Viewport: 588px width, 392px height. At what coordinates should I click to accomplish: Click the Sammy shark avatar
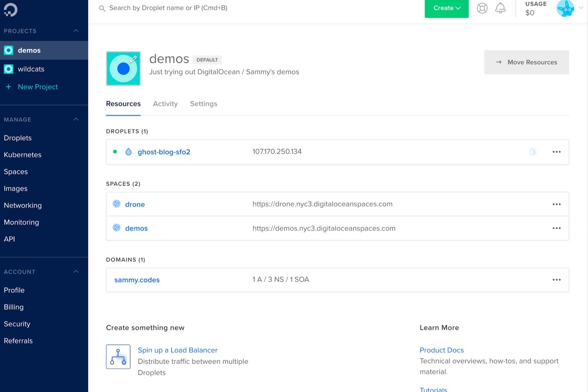tap(565, 8)
